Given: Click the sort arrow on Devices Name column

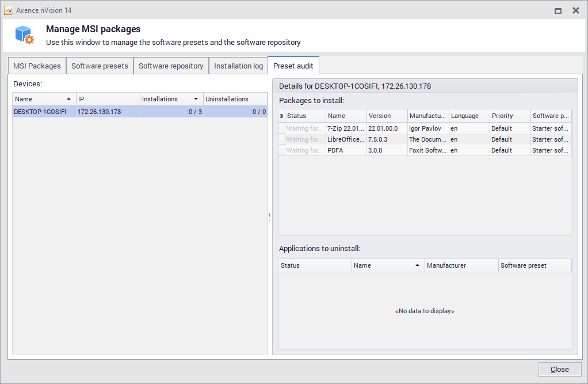Looking at the screenshot, I should [69, 99].
